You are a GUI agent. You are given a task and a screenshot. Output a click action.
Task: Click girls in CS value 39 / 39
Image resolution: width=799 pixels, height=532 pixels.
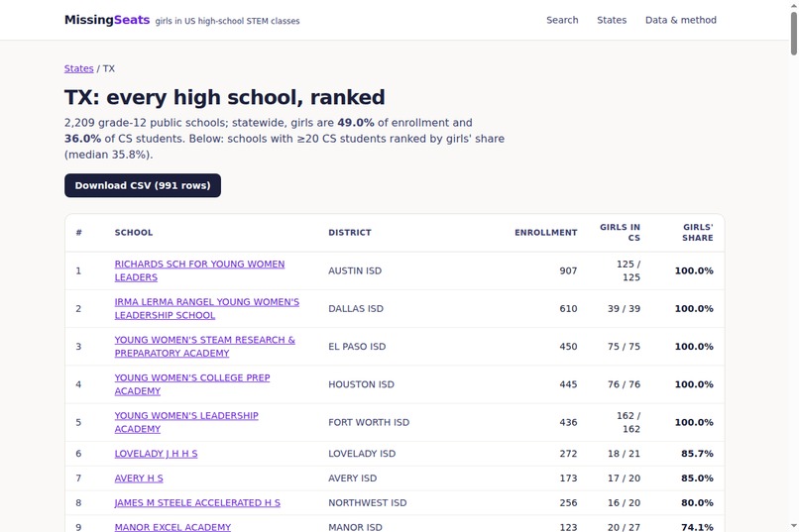click(624, 308)
